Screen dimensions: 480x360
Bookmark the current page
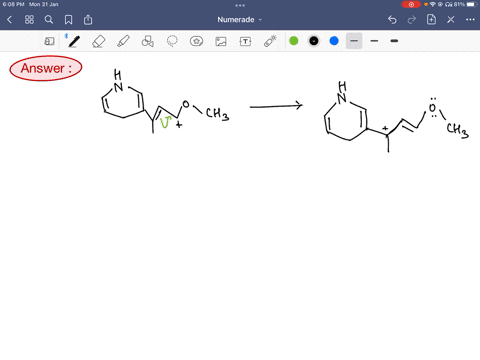click(68, 20)
